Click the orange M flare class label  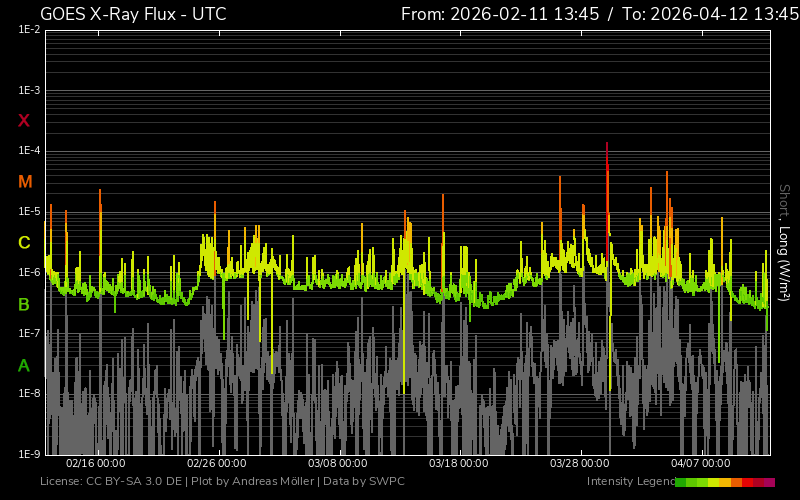[25, 182]
